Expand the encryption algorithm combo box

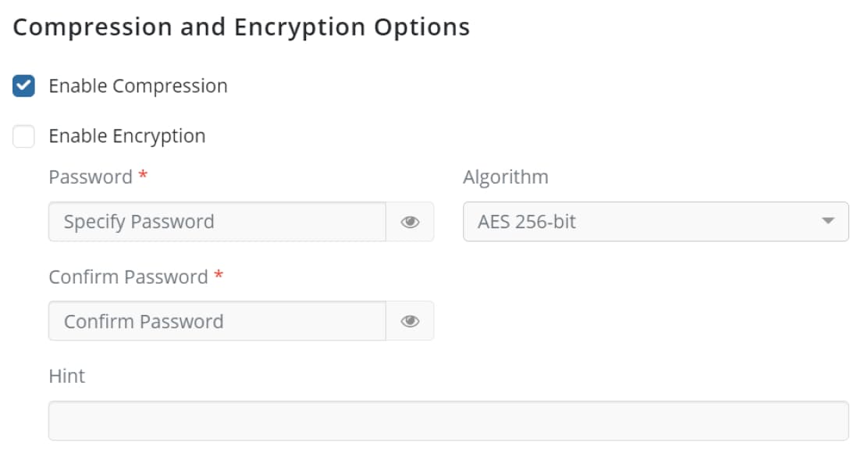point(656,222)
